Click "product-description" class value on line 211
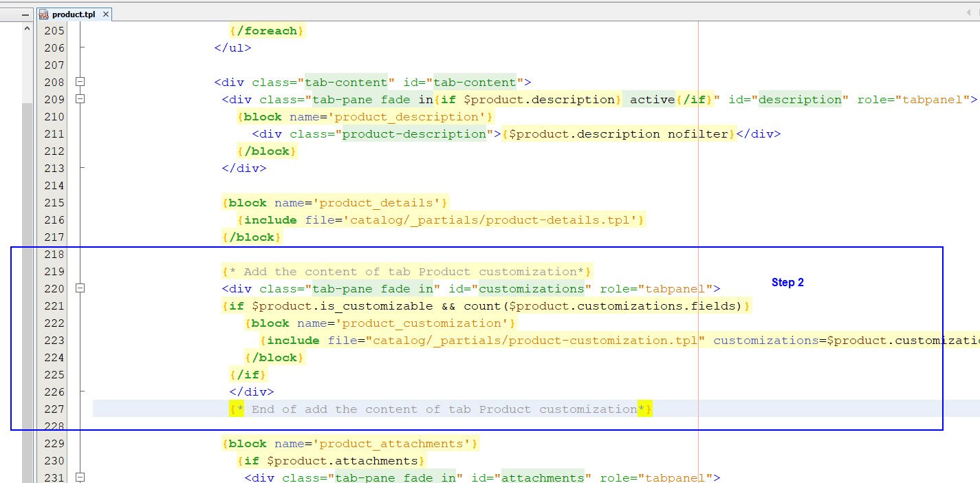 [415, 133]
